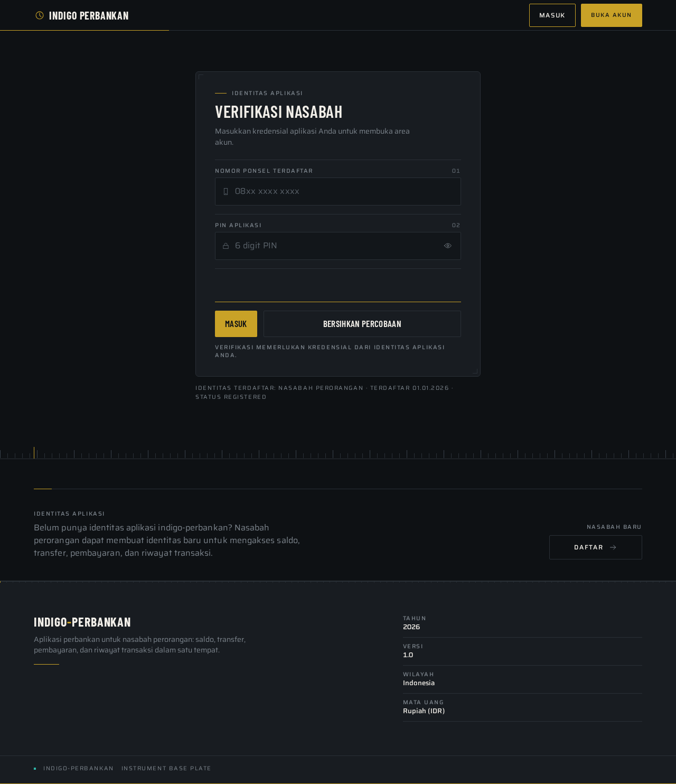Click the Indonesia region value
The image size is (676, 784).
coord(419,683)
